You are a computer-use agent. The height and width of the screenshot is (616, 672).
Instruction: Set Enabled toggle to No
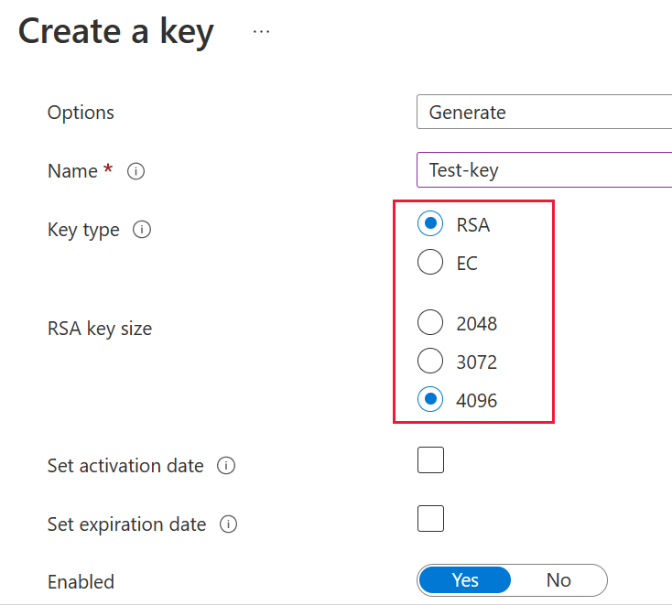[x=558, y=580]
